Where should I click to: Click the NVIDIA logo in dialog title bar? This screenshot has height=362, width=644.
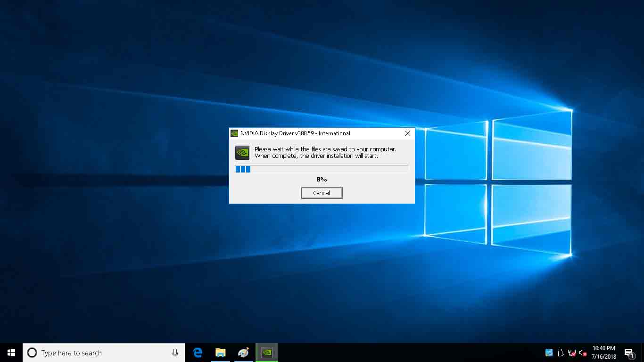234,133
